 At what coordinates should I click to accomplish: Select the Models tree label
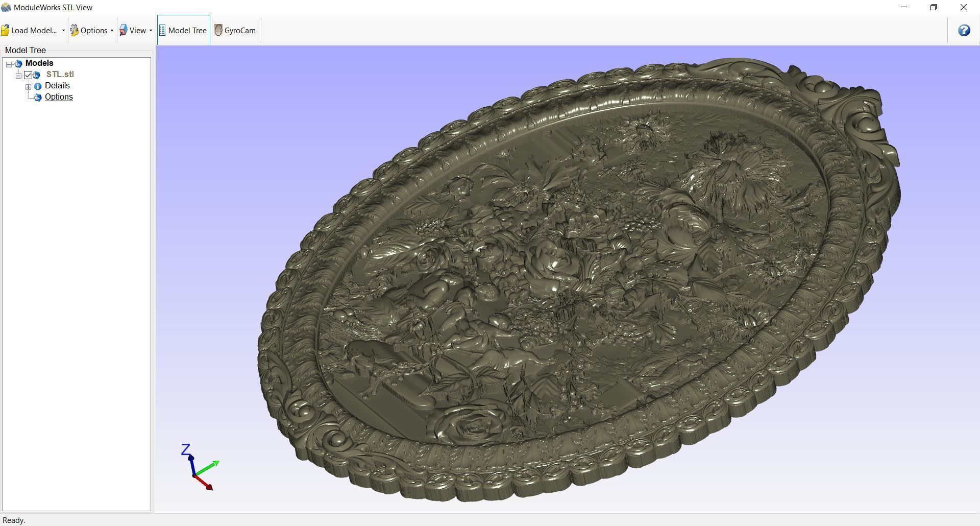(39, 63)
